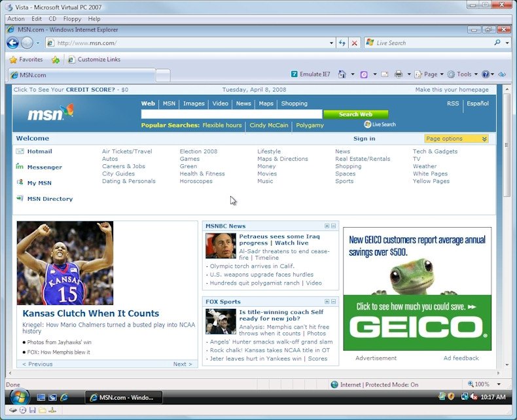Open the Windows Start orb
The width and height of the screenshot is (517, 420).
pyautogui.click(x=20, y=396)
